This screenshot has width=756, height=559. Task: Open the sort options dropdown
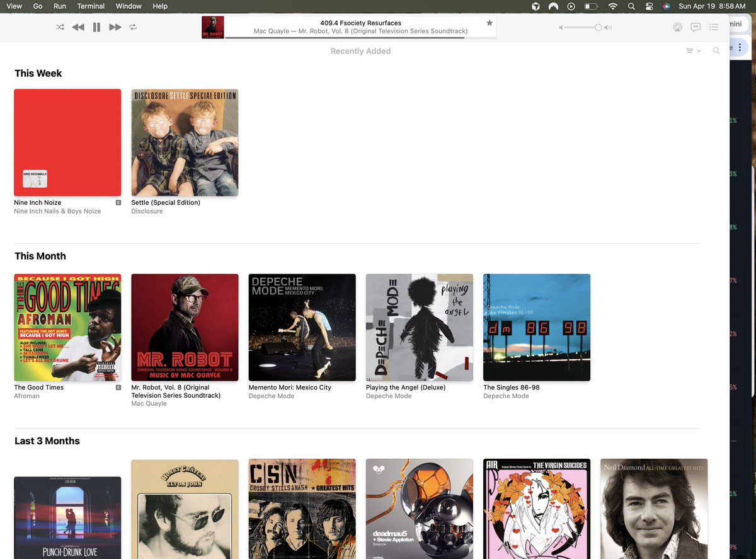pos(694,51)
